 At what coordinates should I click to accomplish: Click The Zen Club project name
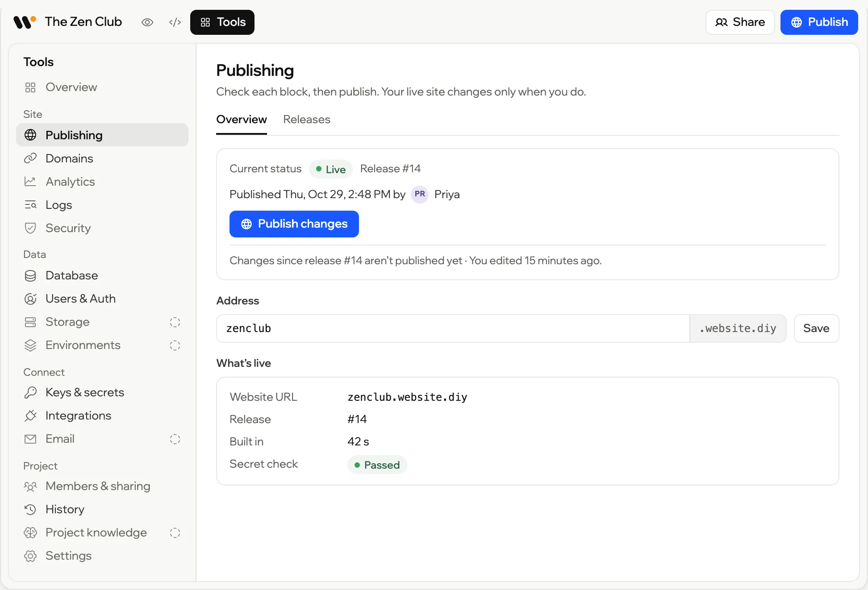click(x=83, y=22)
